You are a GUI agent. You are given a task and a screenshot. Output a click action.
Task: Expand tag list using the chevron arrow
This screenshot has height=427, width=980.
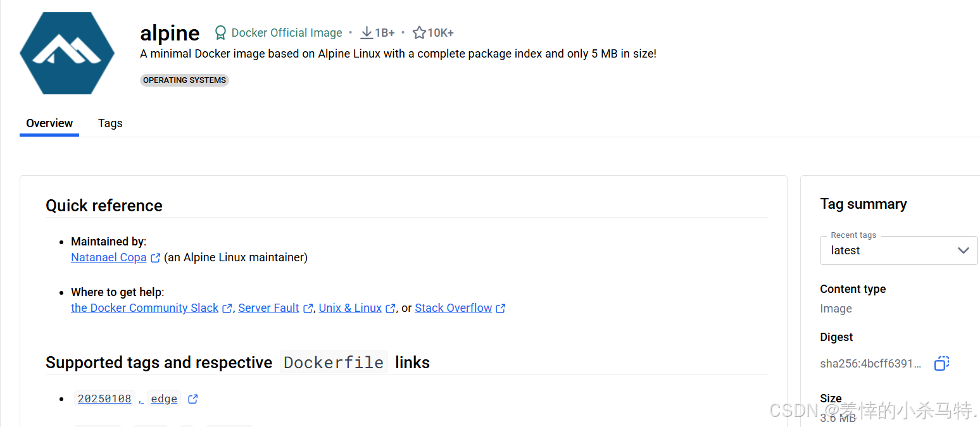(964, 251)
